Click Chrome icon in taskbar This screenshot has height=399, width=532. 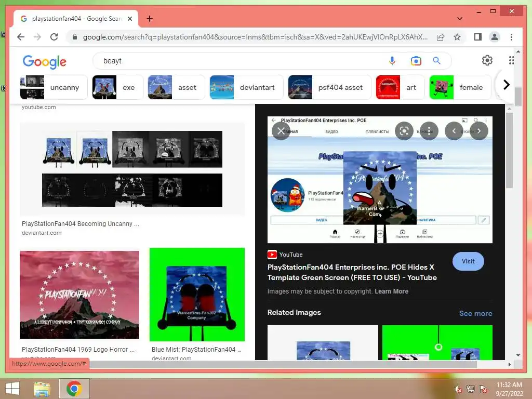(74, 389)
